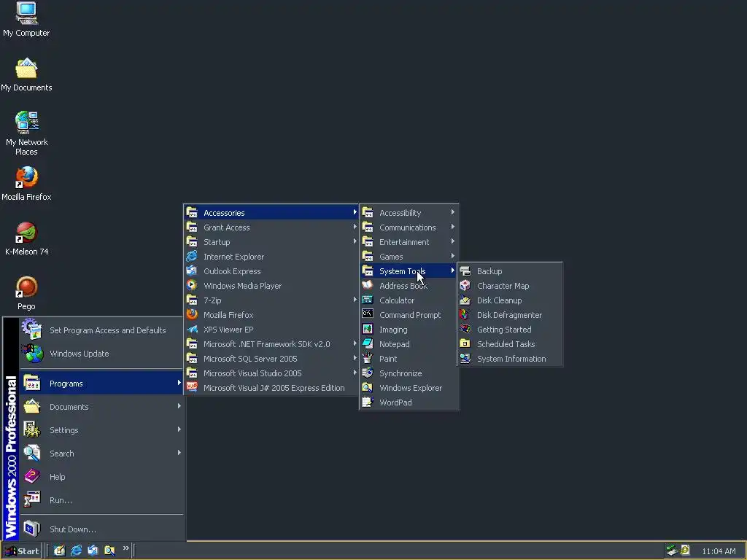Click the second system tray icon
747x560 pixels.
point(685,551)
